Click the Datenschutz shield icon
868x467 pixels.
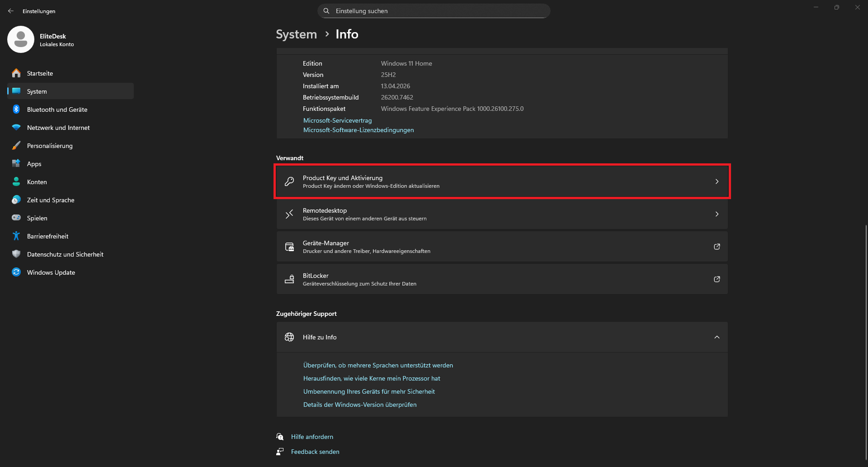coord(16,254)
